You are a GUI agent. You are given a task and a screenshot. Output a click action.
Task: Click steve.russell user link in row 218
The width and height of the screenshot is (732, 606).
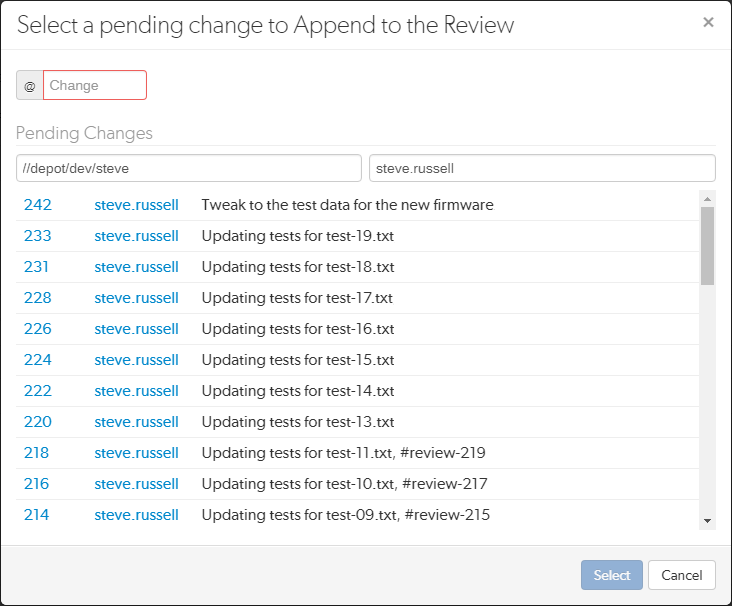136,452
